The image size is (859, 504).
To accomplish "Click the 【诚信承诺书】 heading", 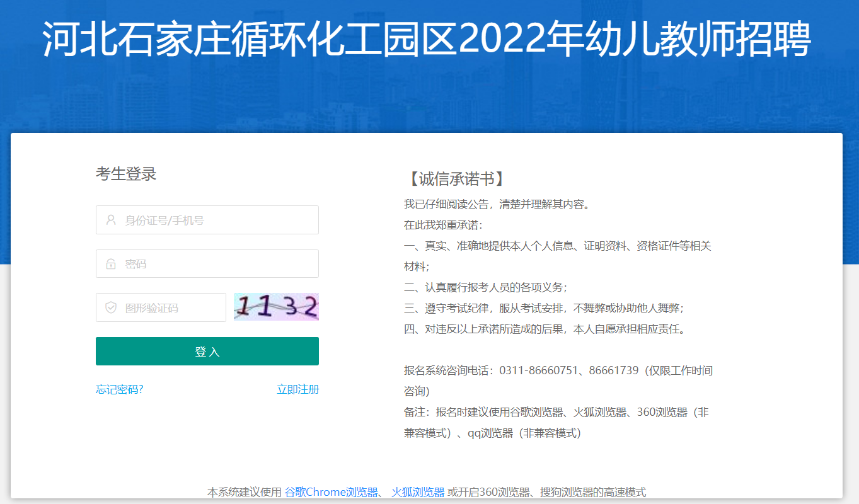I will (x=456, y=179).
